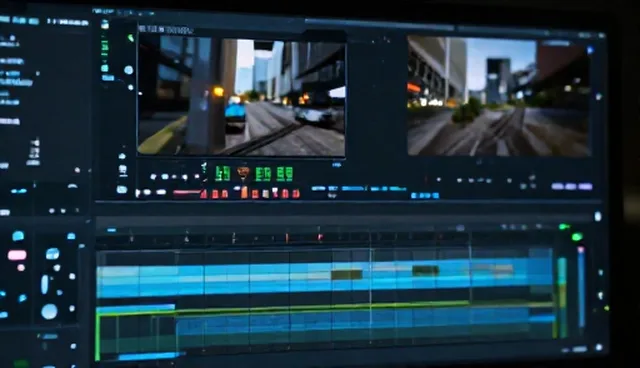
Task: Select the second dark olive clip on timeline
Action: (425, 270)
